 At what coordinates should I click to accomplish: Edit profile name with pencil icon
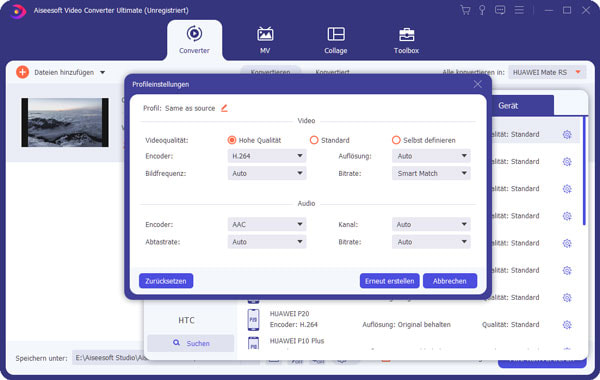point(224,108)
